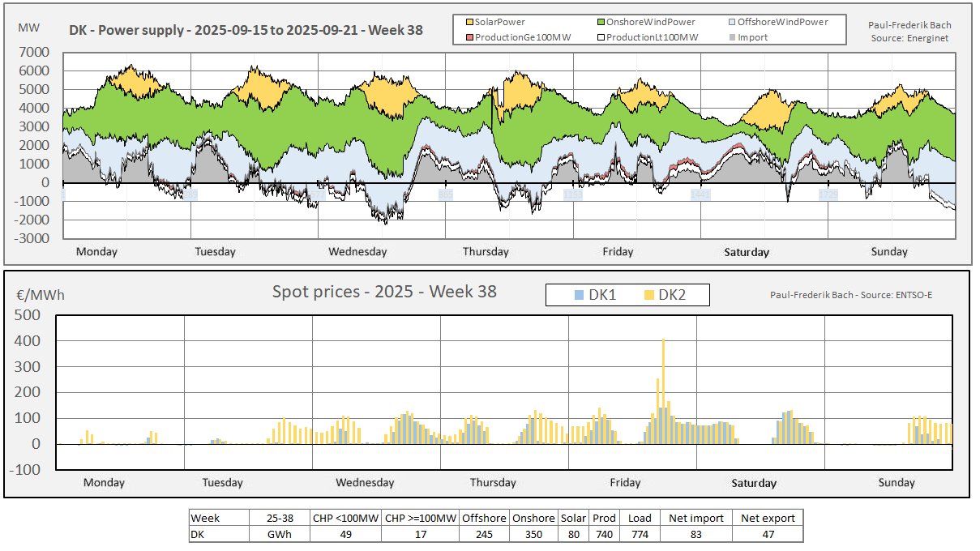
Task: Click the Offshore column header in table
Action: click(x=486, y=518)
